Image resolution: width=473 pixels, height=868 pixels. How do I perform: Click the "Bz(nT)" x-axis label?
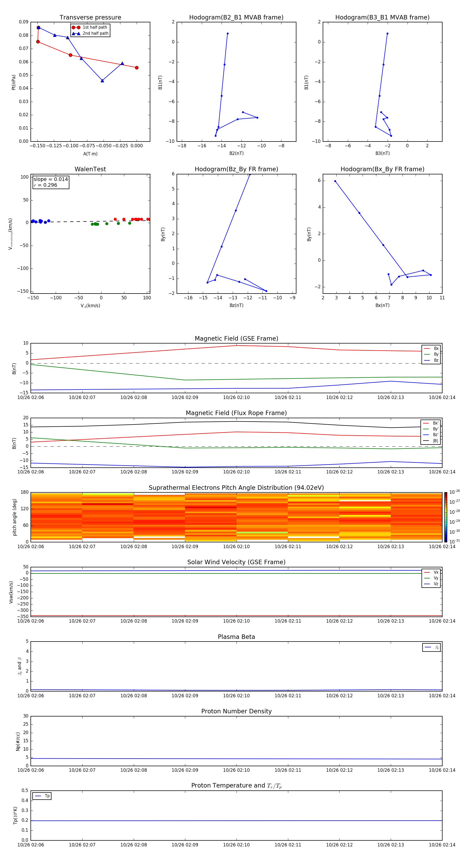pos(236,305)
